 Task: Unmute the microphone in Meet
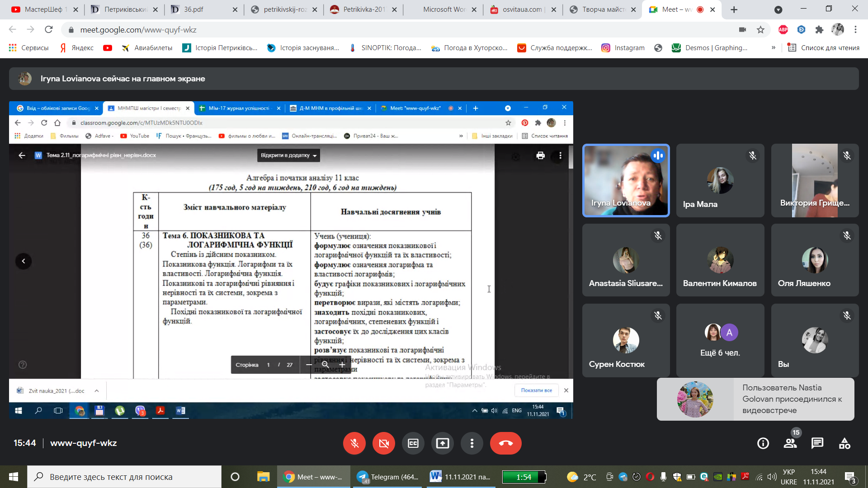354,443
